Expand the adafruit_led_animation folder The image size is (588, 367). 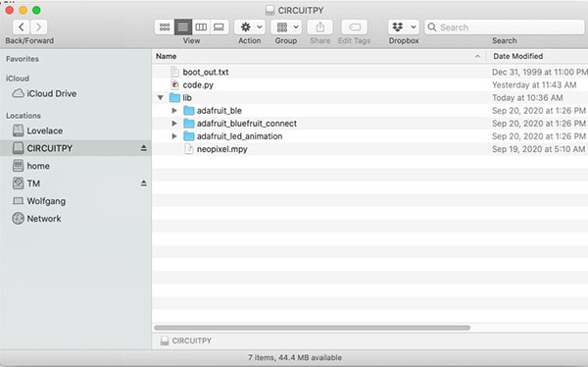point(174,136)
